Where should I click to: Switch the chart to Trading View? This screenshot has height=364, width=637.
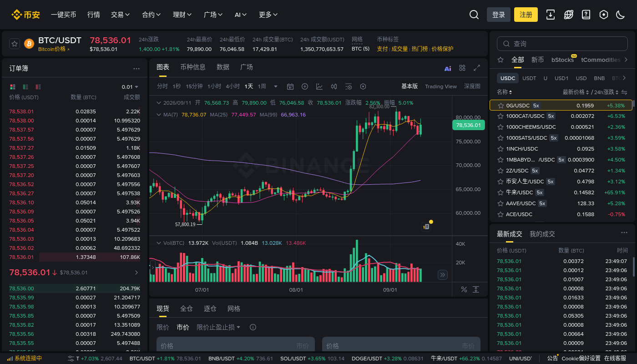[x=441, y=86]
